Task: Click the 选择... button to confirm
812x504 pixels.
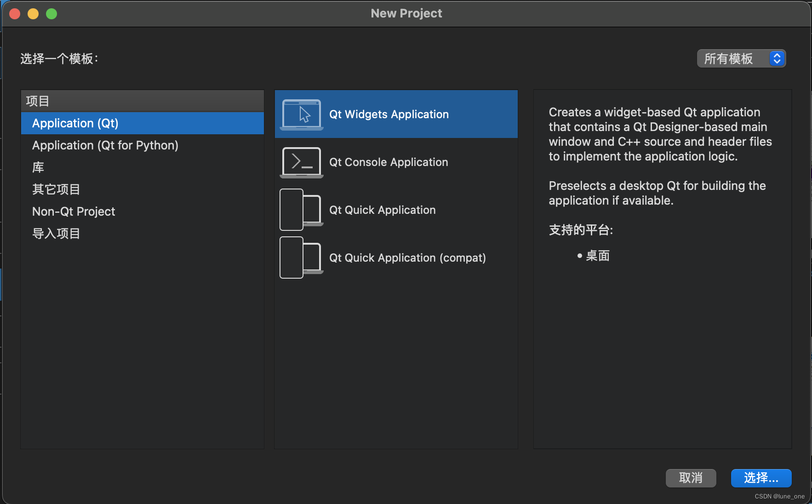Action: pyautogui.click(x=761, y=478)
